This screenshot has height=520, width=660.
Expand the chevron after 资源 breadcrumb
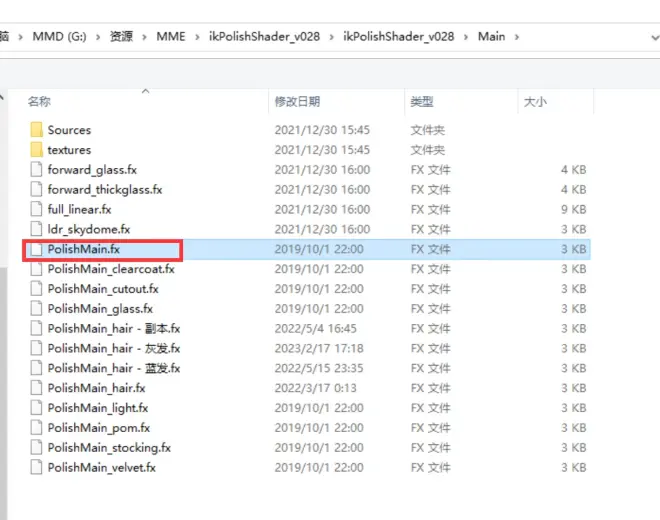click(144, 37)
